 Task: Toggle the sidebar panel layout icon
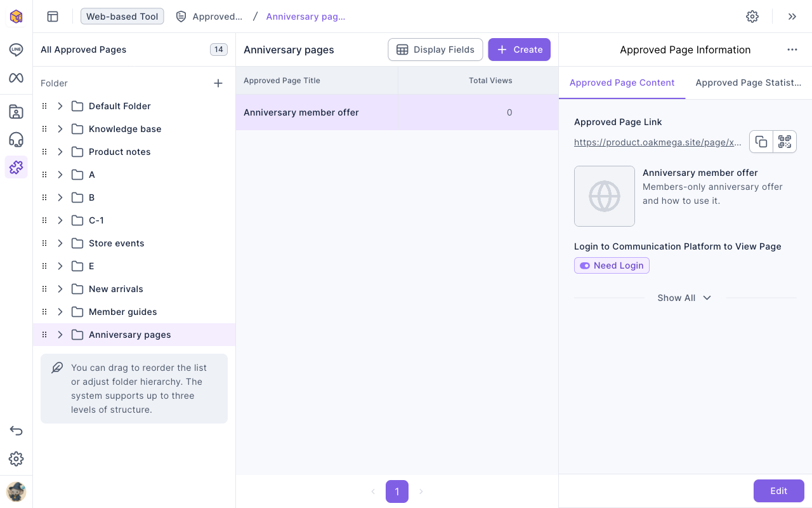[x=53, y=17]
